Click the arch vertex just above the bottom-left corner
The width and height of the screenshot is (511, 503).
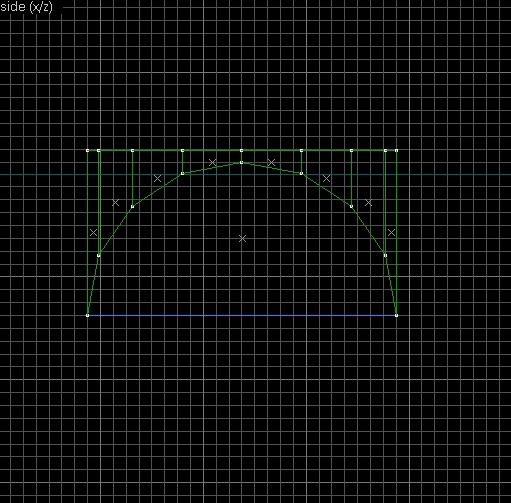pos(99,255)
